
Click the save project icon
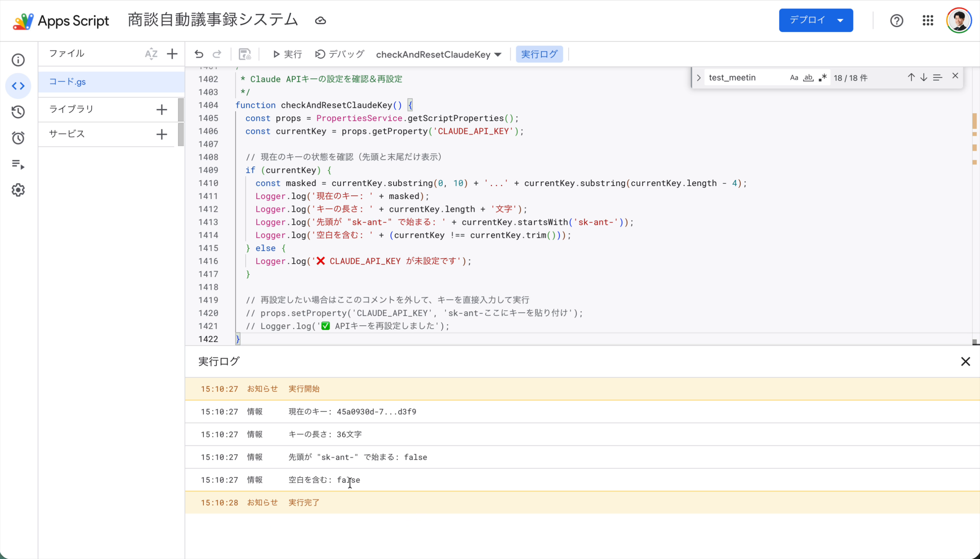point(245,54)
